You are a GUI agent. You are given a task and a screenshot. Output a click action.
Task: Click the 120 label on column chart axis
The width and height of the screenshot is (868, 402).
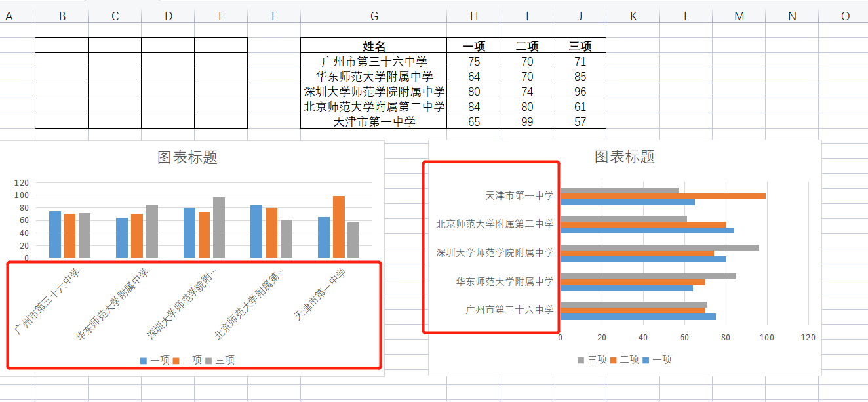click(x=22, y=183)
